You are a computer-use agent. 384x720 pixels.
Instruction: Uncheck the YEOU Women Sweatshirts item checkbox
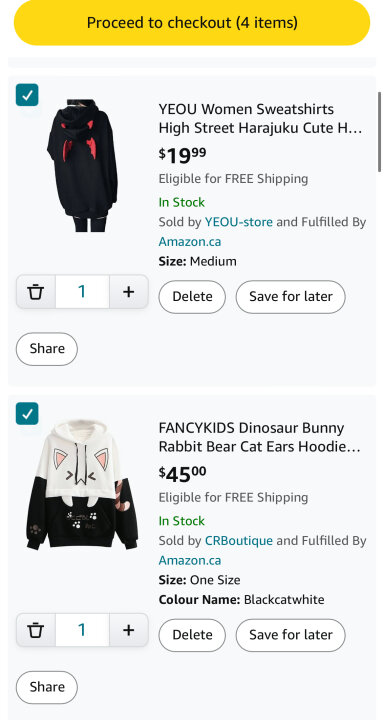click(27, 95)
